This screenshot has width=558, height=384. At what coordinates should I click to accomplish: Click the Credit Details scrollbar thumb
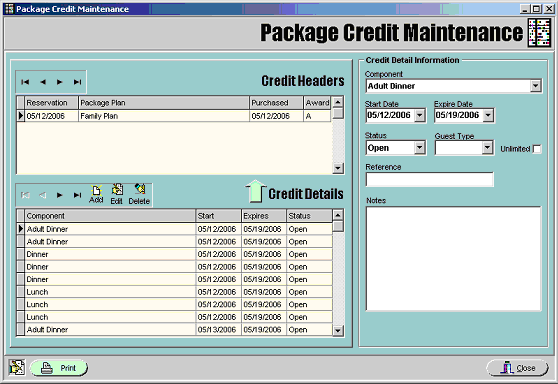338,226
